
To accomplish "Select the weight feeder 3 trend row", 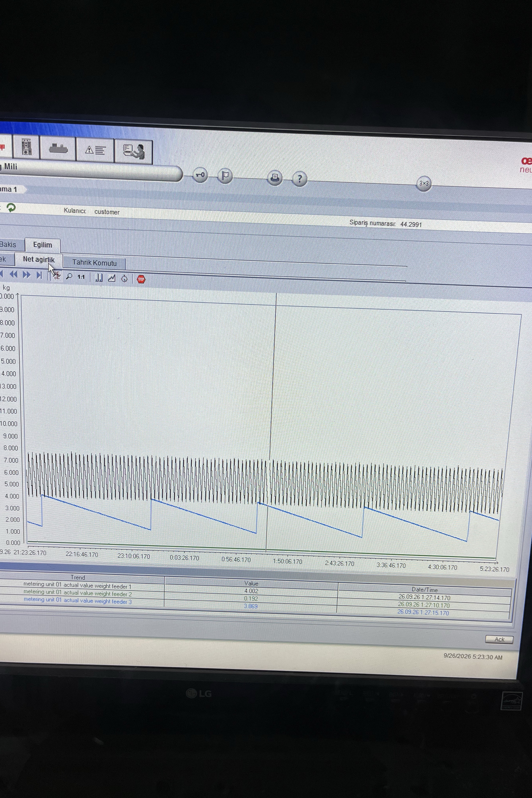I will coord(78,601).
